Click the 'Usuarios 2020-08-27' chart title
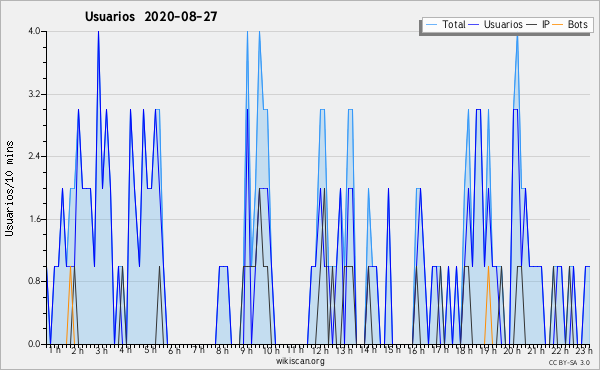This screenshot has height=370, width=600. pos(151,16)
